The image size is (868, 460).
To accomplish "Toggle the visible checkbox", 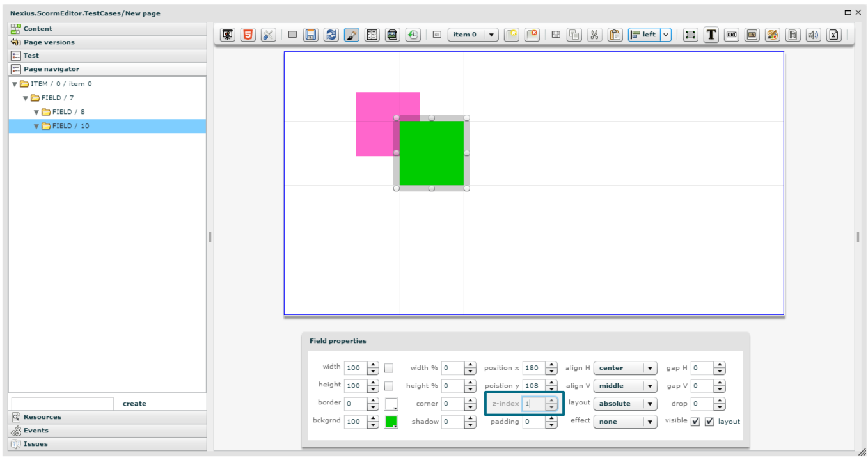I will click(695, 422).
